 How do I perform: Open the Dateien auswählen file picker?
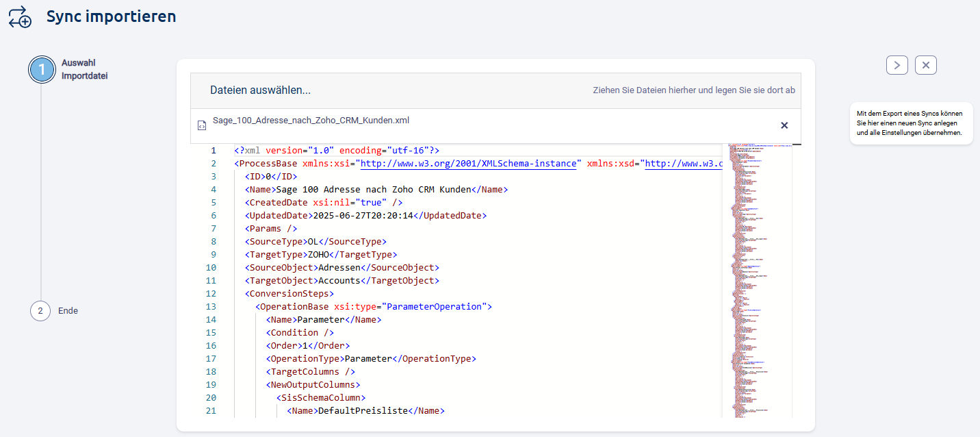coord(260,90)
